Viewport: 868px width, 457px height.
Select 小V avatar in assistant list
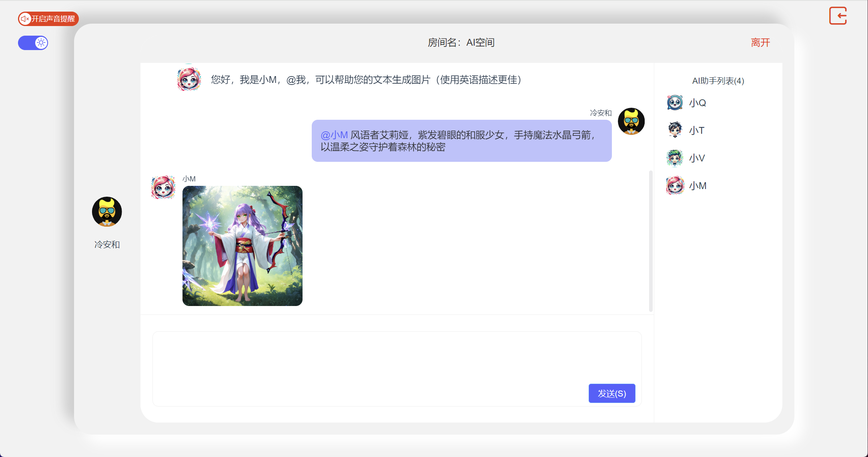[675, 158]
